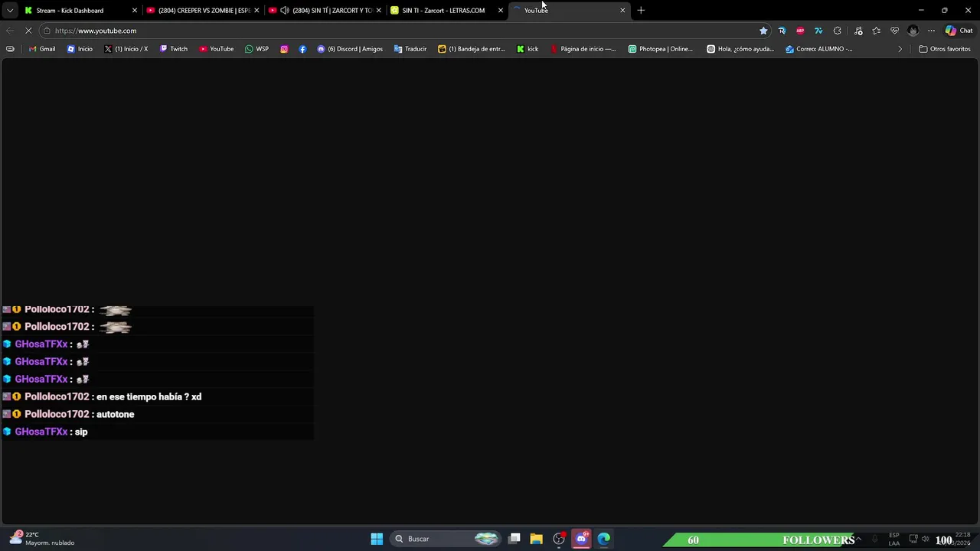Open browser Settings and more menu

[x=931, y=31]
